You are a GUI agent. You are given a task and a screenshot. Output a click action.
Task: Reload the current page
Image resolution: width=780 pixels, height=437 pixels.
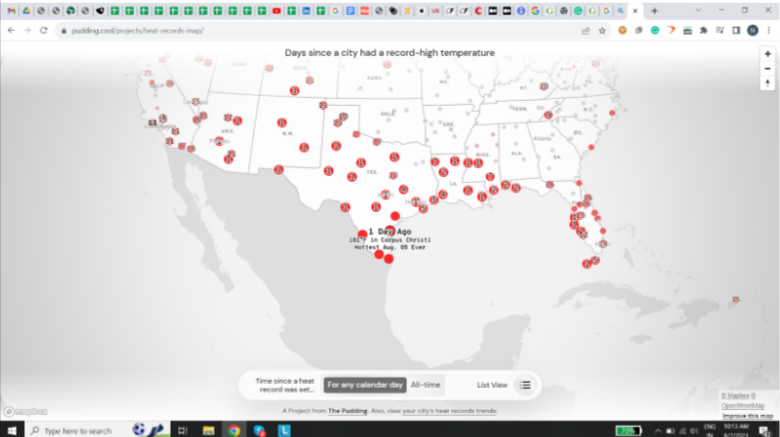click(x=44, y=30)
